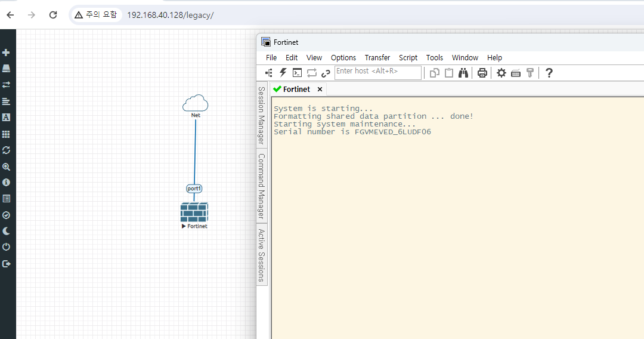Click the power Close Lab sidebar icon
This screenshot has width=644, height=339.
coord(6,247)
